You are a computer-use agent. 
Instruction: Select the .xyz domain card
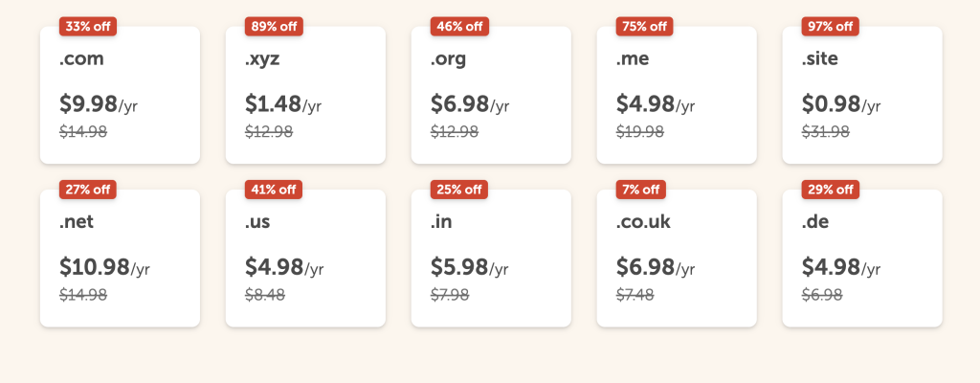coord(305,95)
